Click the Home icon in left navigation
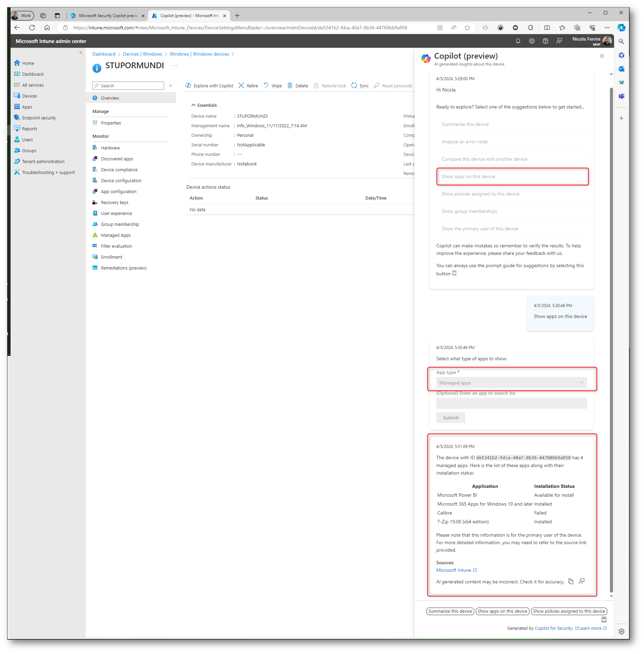 (17, 63)
